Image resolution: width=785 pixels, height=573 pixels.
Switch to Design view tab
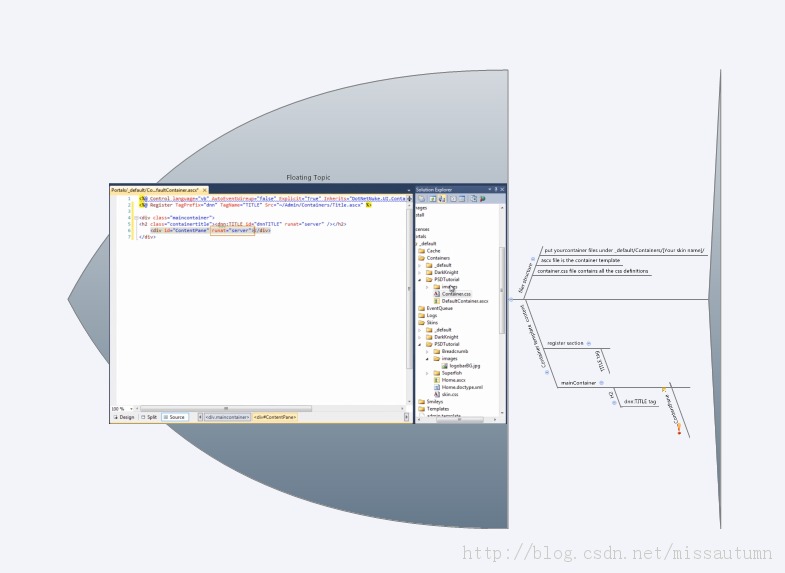pyautogui.click(x=124, y=417)
